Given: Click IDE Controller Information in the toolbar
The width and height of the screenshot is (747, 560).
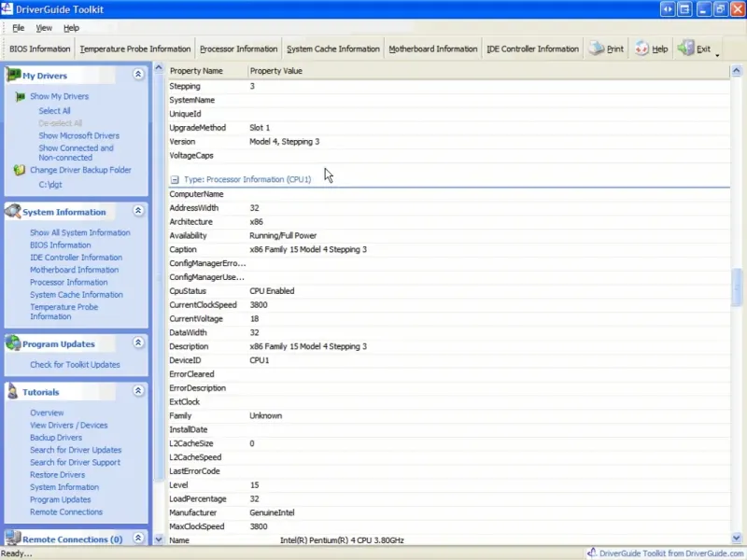Looking at the screenshot, I should 532,49.
